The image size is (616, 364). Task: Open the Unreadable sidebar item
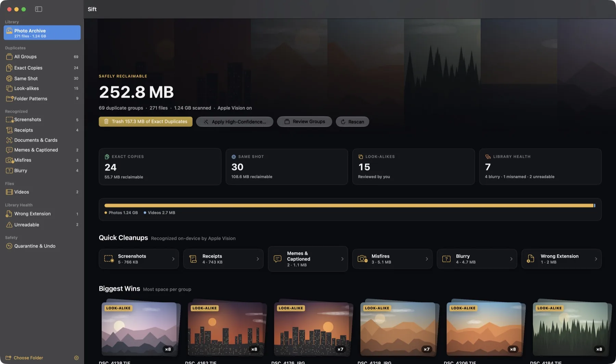click(x=42, y=225)
